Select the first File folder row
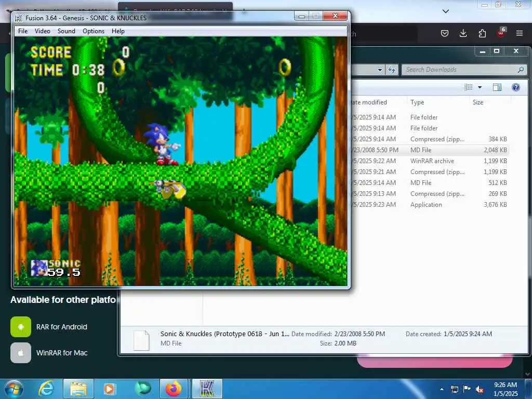 click(430, 117)
